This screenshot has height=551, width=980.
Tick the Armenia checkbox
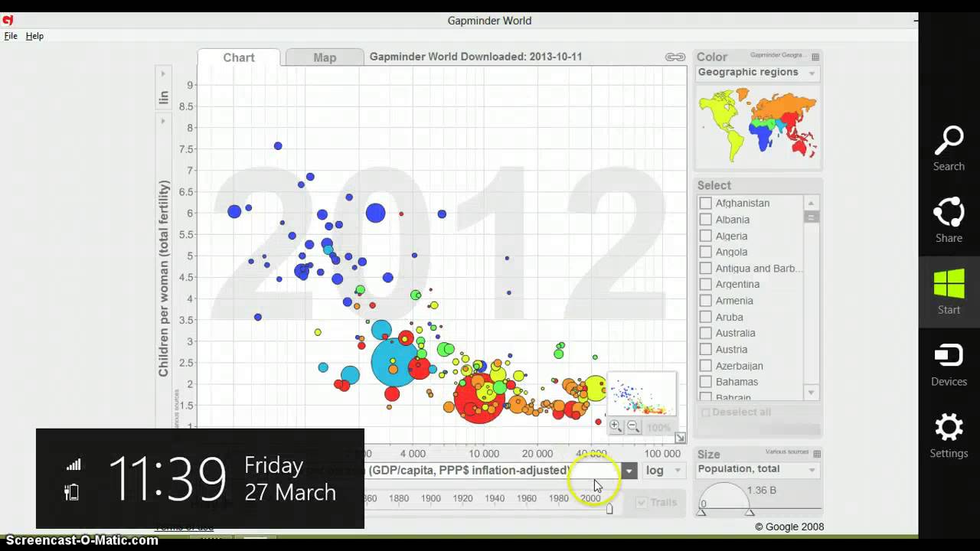[705, 301]
